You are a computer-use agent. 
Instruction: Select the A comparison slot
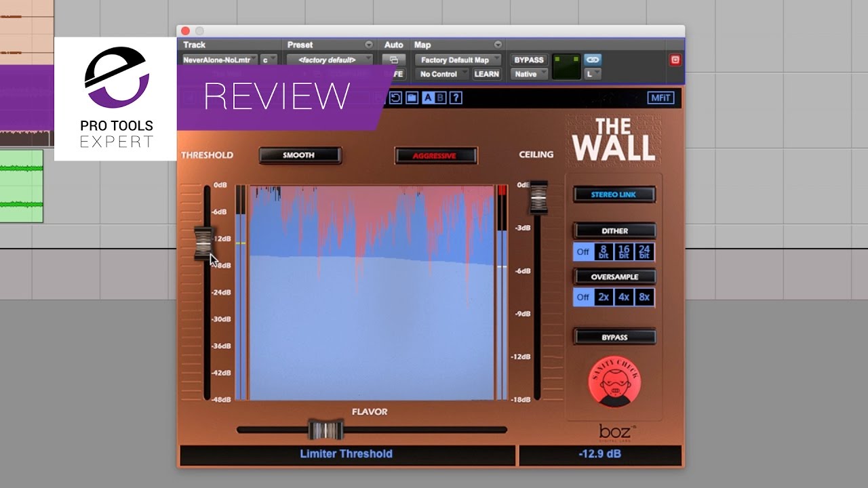point(428,98)
